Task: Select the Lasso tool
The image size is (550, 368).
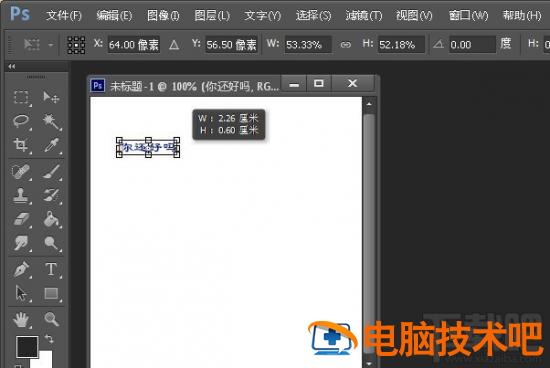Action: point(21,121)
